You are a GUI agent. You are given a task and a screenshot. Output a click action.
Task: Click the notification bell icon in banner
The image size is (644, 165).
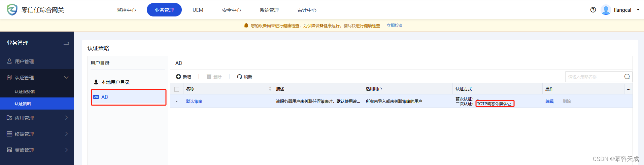[x=246, y=26]
